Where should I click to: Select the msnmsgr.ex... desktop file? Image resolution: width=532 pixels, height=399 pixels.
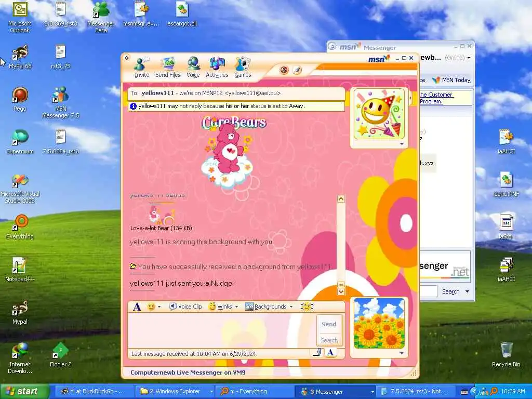[141, 15]
